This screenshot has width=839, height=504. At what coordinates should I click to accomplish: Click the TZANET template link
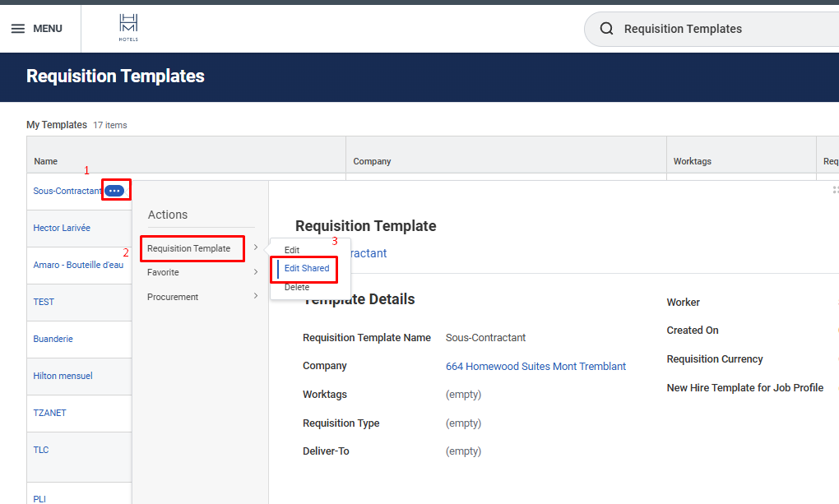point(49,413)
